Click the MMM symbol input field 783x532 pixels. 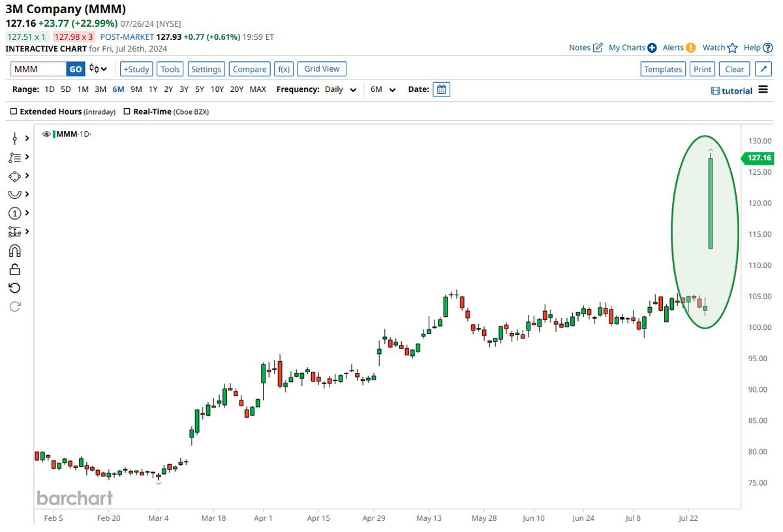(38, 69)
